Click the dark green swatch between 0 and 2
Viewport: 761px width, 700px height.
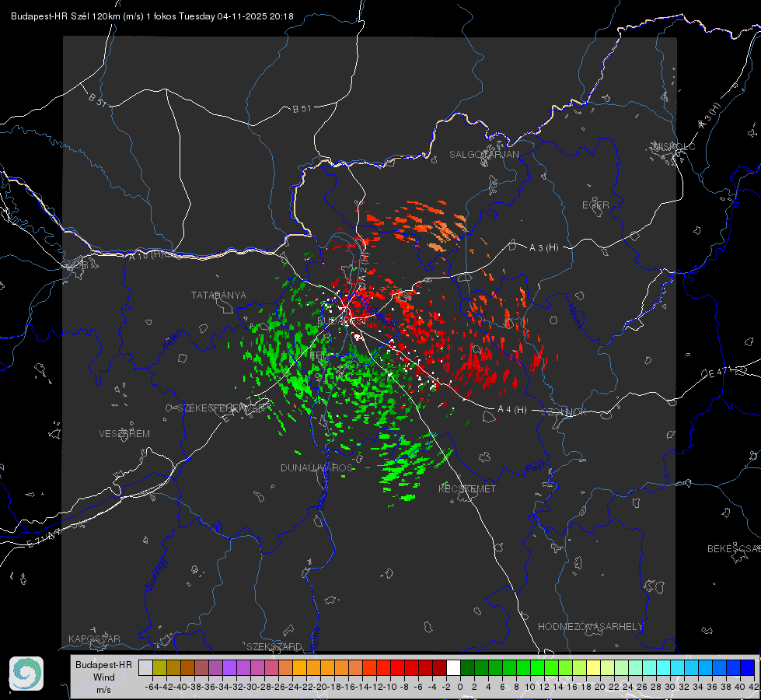[467, 667]
